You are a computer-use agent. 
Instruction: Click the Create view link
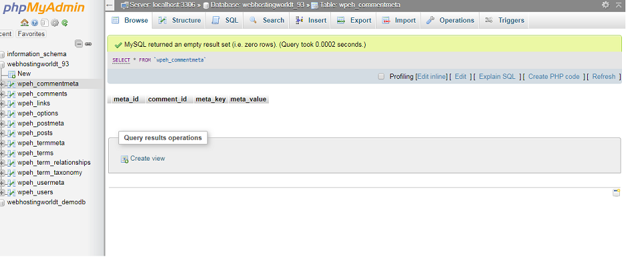147,159
